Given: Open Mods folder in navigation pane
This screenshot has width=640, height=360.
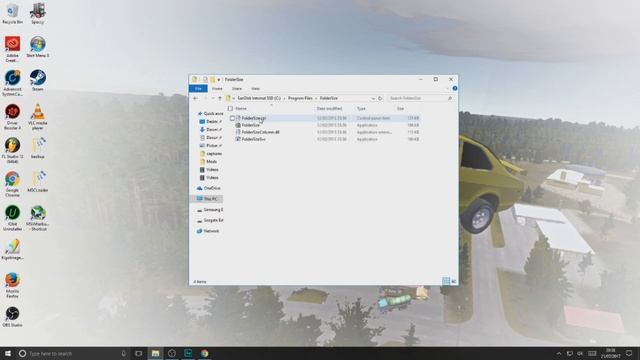Looking at the screenshot, I should tap(209, 162).
